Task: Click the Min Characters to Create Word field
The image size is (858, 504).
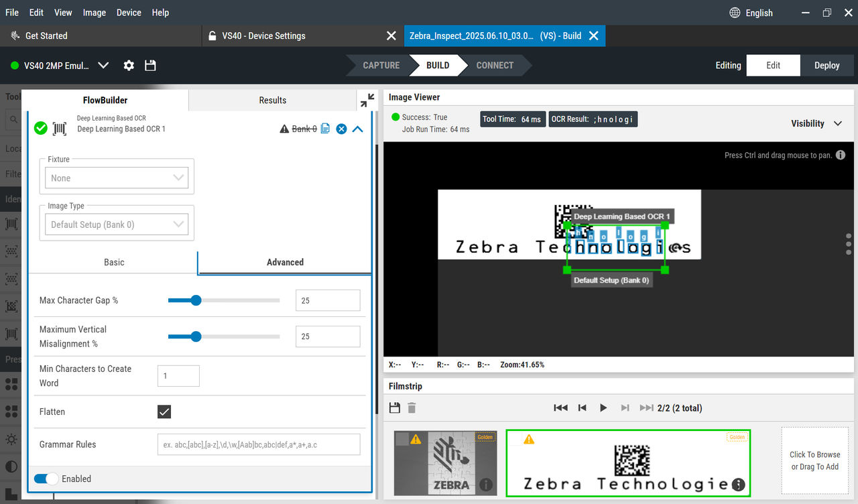Action: point(178,376)
